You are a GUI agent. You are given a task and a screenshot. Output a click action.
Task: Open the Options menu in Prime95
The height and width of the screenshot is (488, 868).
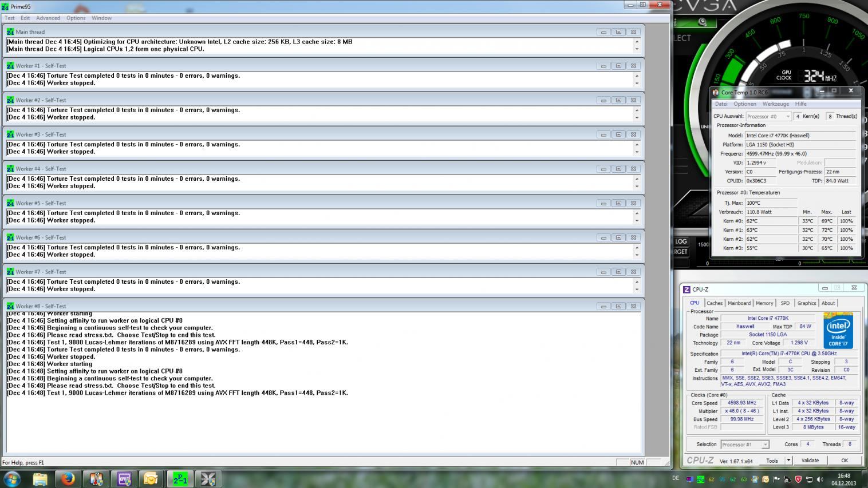[x=76, y=18]
